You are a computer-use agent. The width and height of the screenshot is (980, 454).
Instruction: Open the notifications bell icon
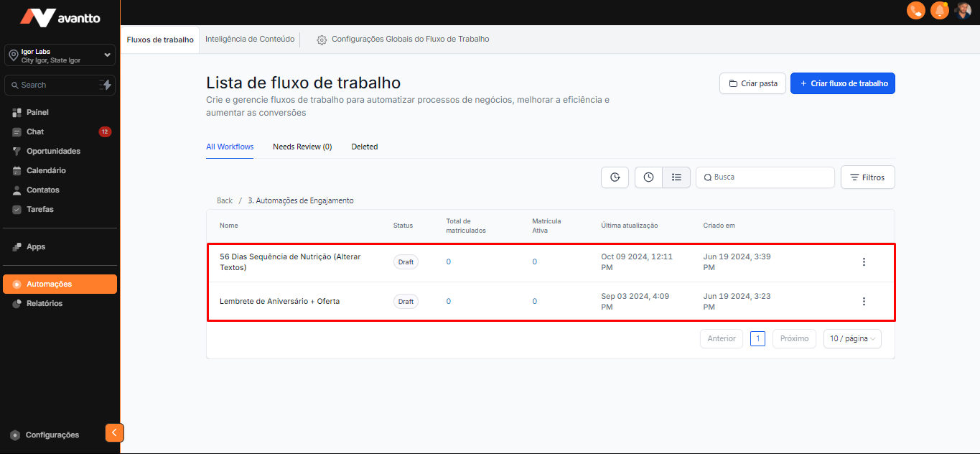click(x=939, y=11)
